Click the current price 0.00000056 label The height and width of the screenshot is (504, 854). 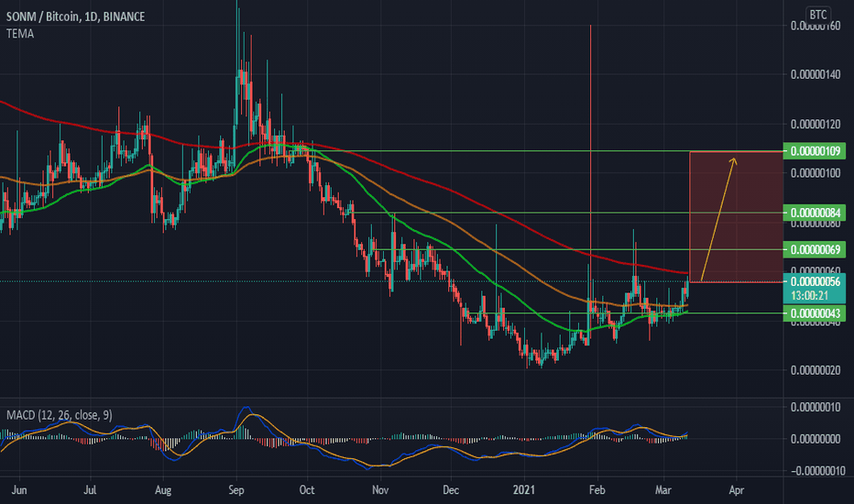[815, 281]
